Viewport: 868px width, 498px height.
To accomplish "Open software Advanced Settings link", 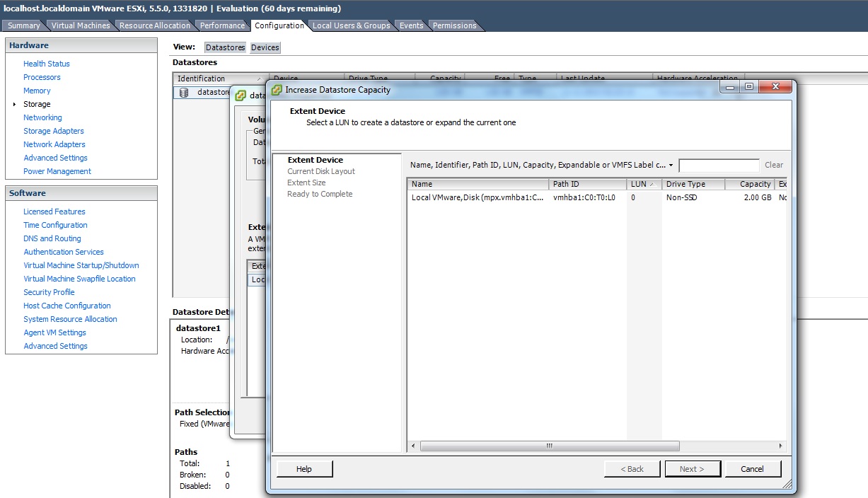I will (55, 346).
